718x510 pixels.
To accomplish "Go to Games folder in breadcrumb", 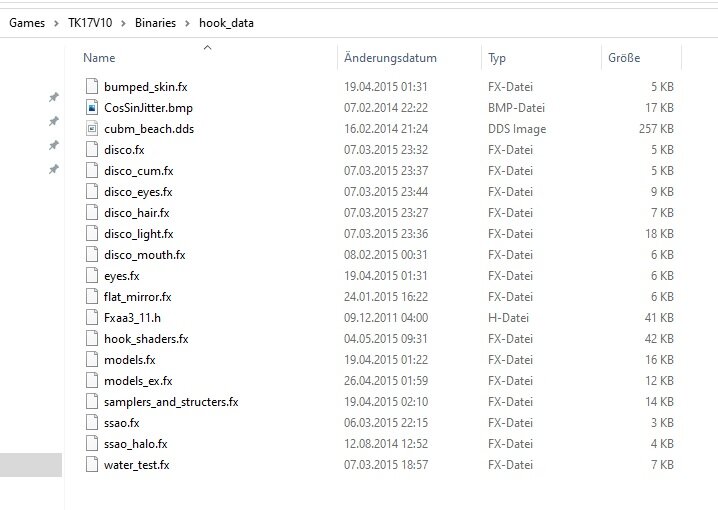I will [x=27, y=23].
